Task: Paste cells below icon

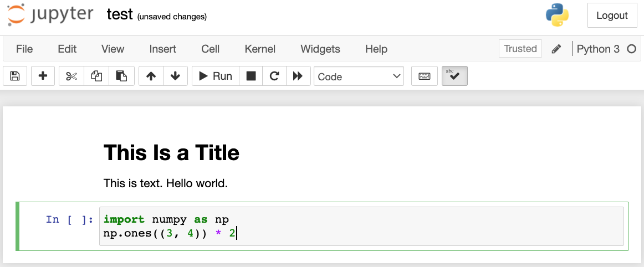Action: [x=121, y=76]
